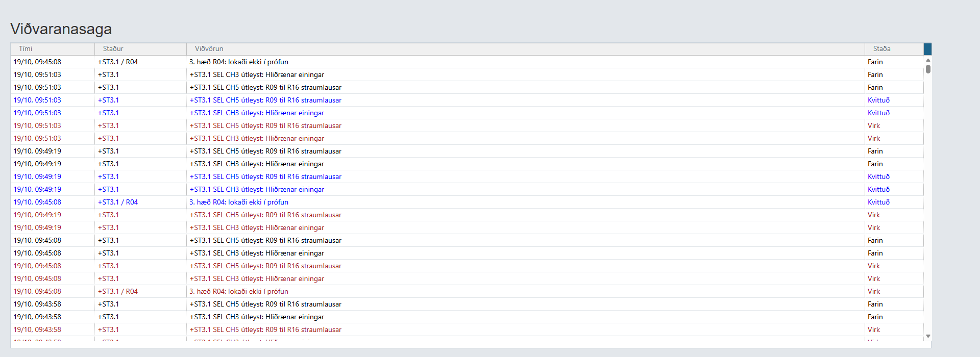This screenshot has width=980, height=357.
Task: Click '+ST3.1 / R04' location in the blue row
Action: click(x=118, y=202)
